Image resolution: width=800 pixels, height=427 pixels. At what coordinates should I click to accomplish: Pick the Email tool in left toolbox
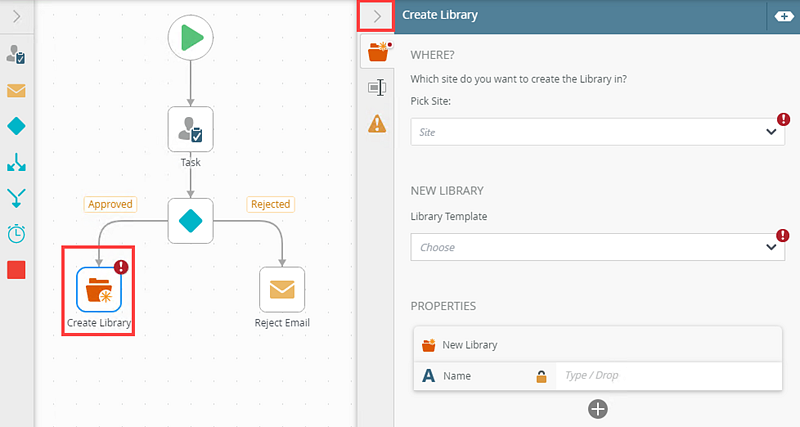click(16, 91)
